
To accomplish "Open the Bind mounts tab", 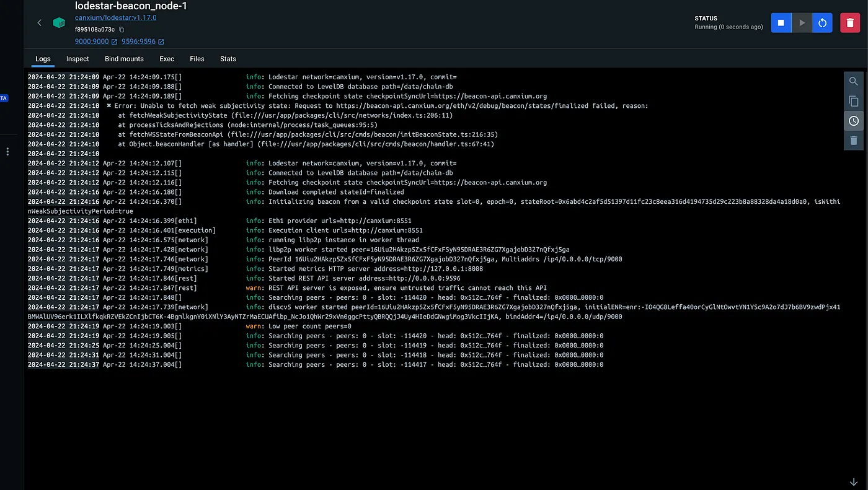I will [124, 59].
